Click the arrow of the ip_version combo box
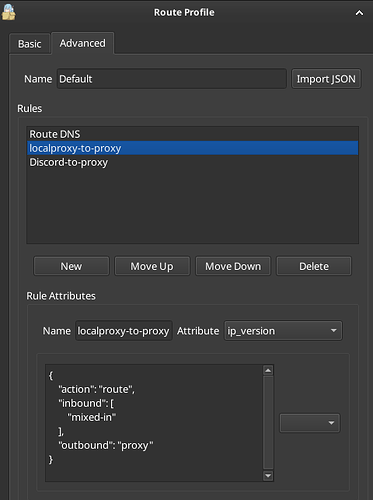This screenshot has height=500, width=373. point(333,331)
